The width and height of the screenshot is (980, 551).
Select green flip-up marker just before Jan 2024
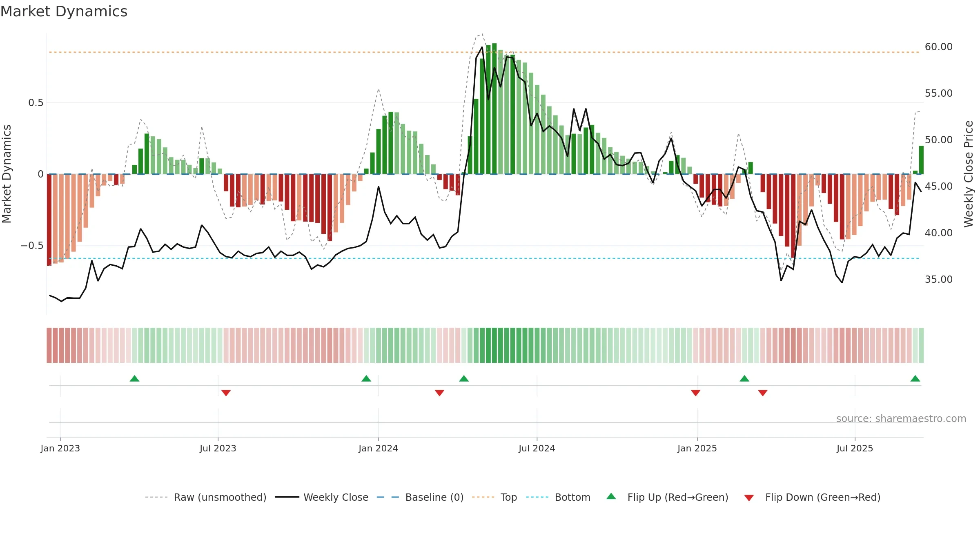tap(366, 378)
